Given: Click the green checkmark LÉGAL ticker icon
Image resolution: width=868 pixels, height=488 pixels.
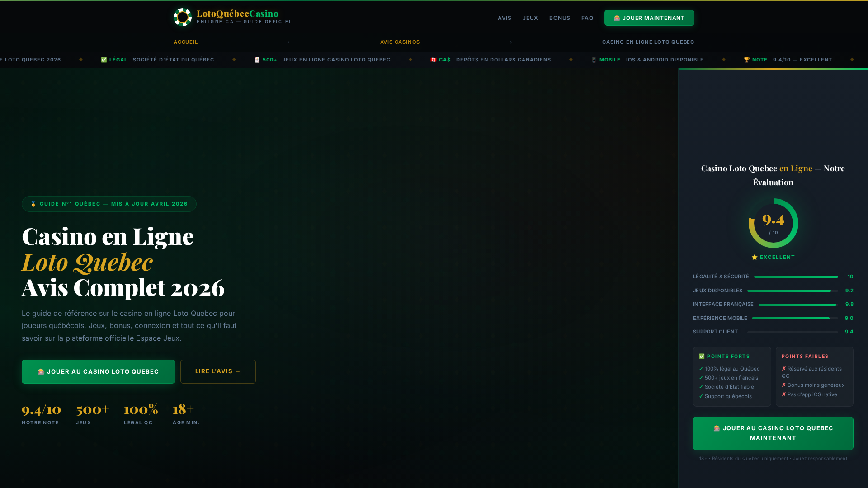Looking at the screenshot, I should tap(104, 60).
